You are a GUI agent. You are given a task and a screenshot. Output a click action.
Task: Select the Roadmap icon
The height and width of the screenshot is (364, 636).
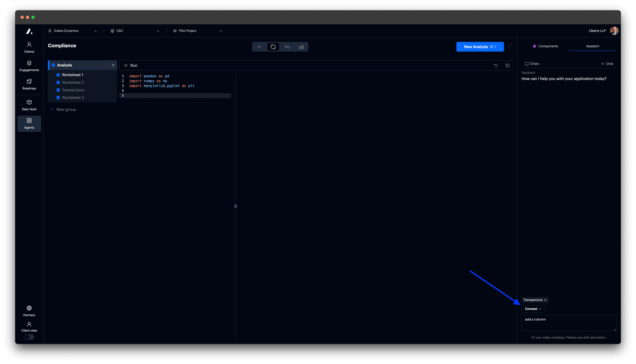[x=29, y=84]
